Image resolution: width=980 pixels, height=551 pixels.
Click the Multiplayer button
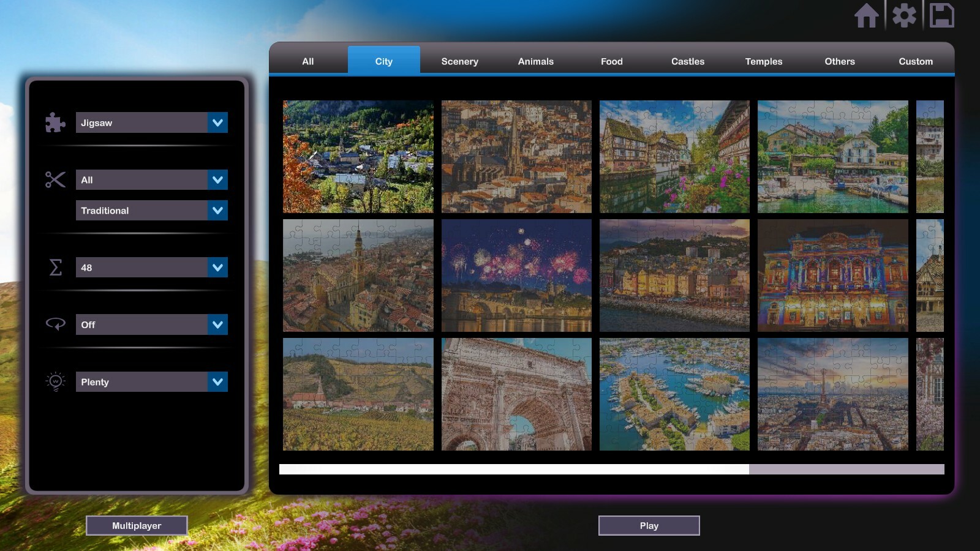(x=137, y=525)
